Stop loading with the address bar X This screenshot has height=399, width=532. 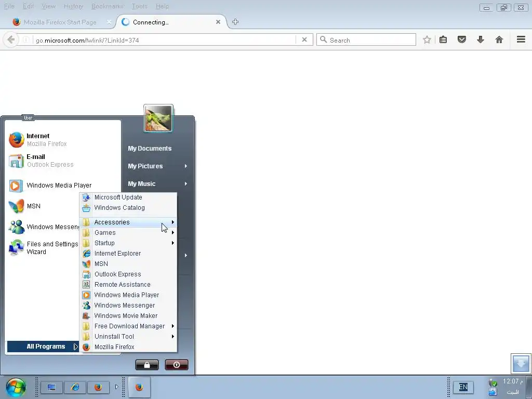click(x=304, y=39)
